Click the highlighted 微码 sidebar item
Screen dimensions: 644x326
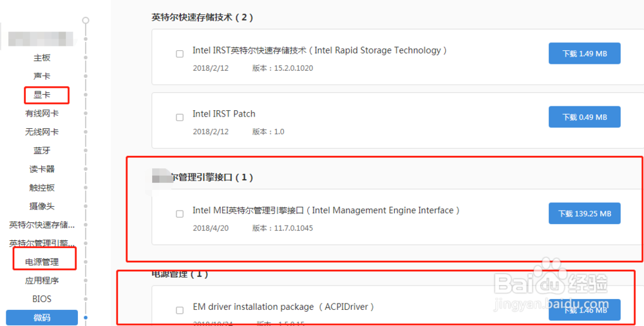[x=42, y=318]
